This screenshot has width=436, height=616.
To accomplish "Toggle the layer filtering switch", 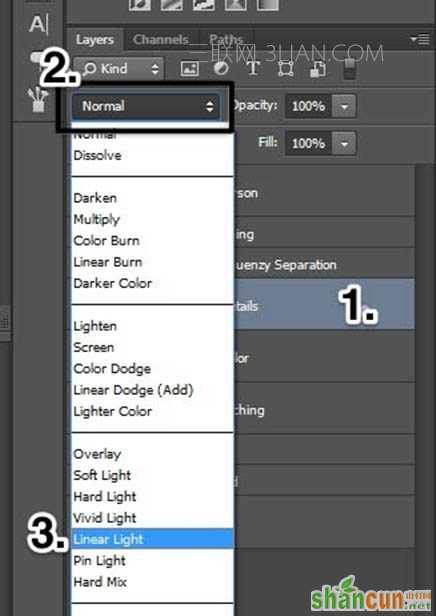I will coord(350,69).
